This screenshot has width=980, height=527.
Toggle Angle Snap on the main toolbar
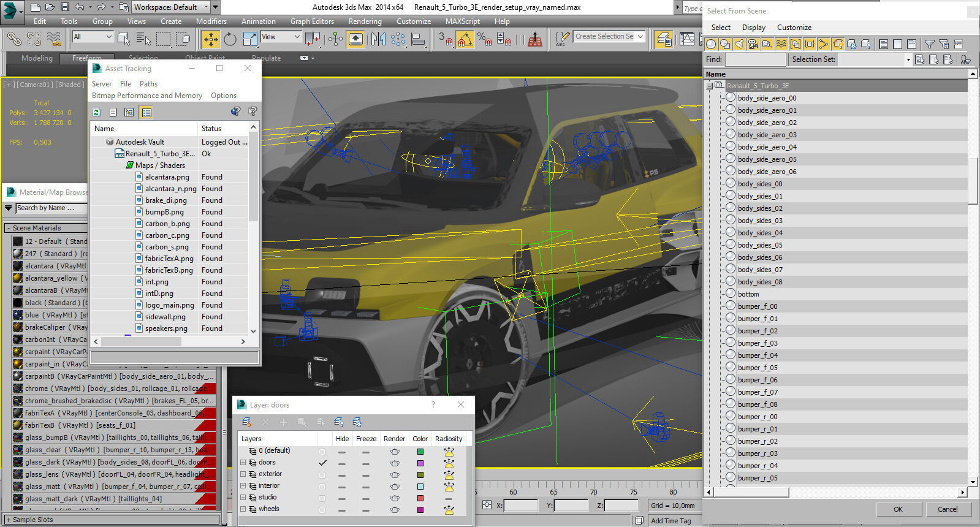[x=465, y=39]
